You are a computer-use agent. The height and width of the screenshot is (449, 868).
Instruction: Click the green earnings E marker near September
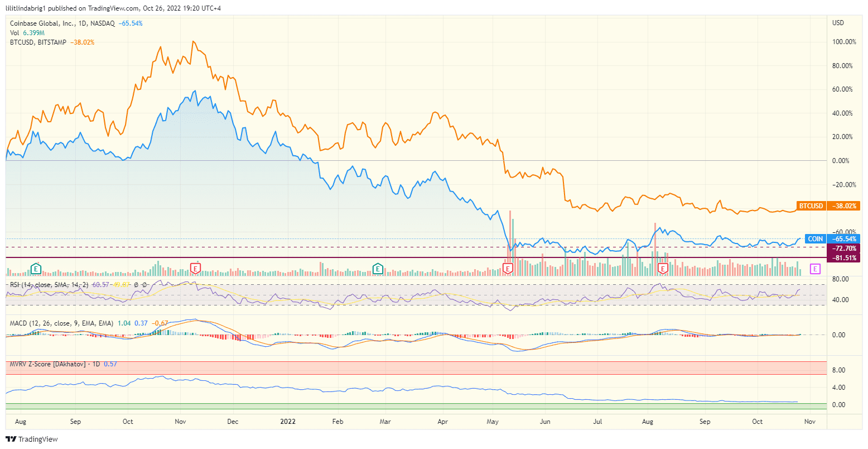[x=36, y=269]
